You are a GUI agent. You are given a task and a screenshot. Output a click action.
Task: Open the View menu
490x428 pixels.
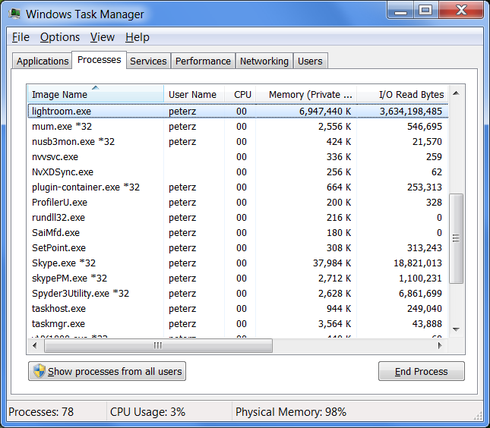point(102,37)
